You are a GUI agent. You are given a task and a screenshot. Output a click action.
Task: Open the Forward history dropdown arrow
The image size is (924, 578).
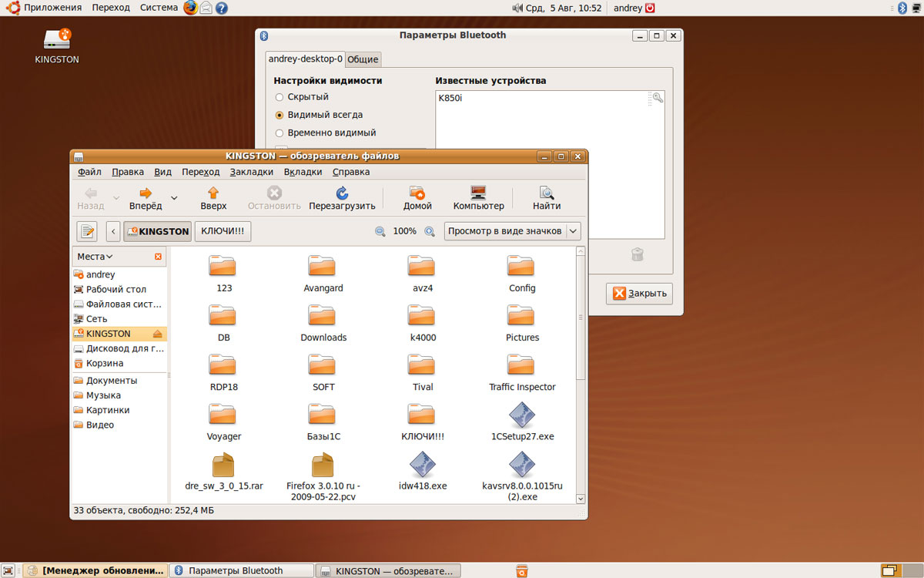pyautogui.click(x=174, y=198)
